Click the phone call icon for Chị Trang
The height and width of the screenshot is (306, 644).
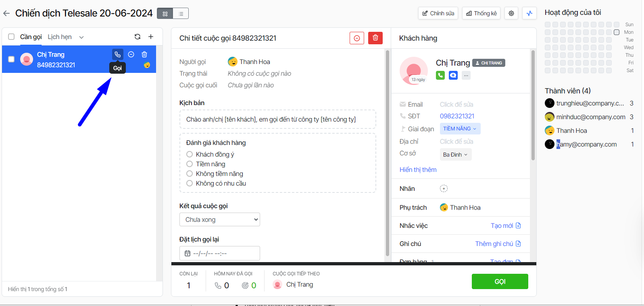pyautogui.click(x=117, y=54)
